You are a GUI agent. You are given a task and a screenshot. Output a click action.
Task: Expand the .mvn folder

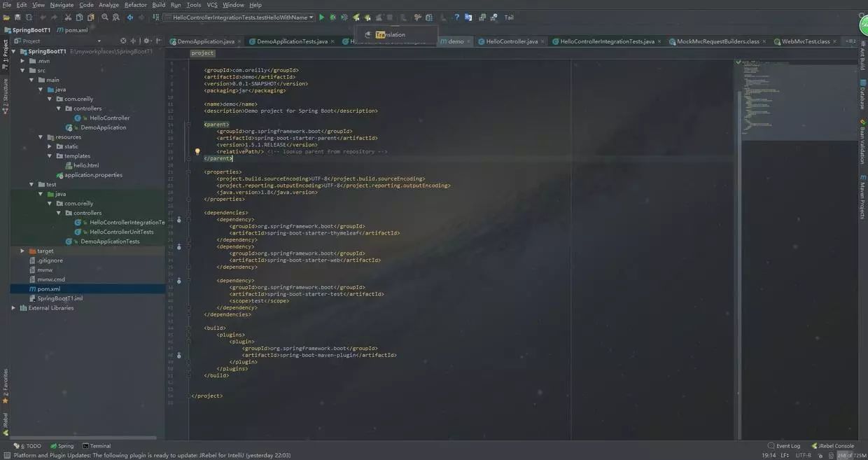point(23,61)
